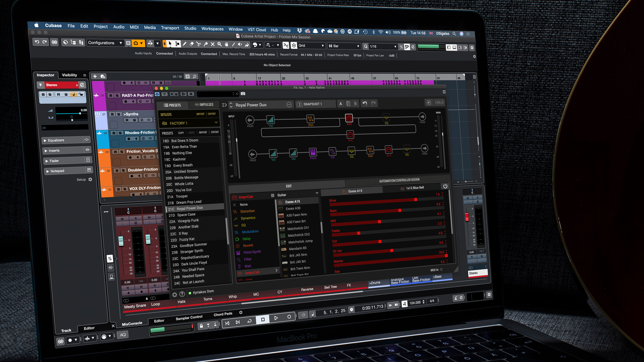
Task: Click SNAPSHOT 1 button
Action: pos(315,104)
